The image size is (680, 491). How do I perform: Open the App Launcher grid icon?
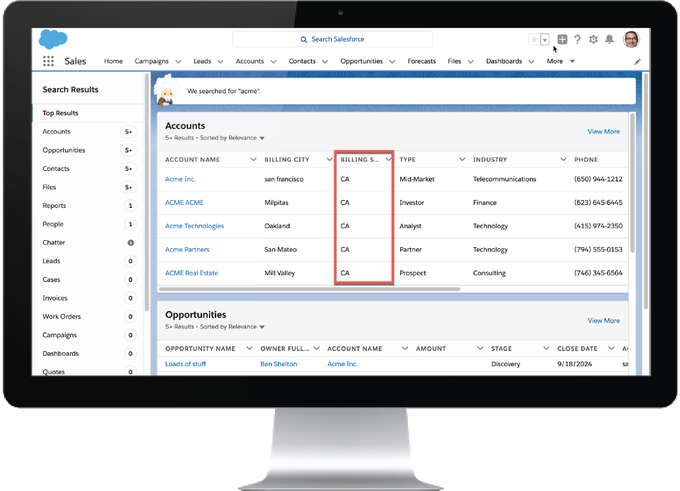pyautogui.click(x=48, y=61)
